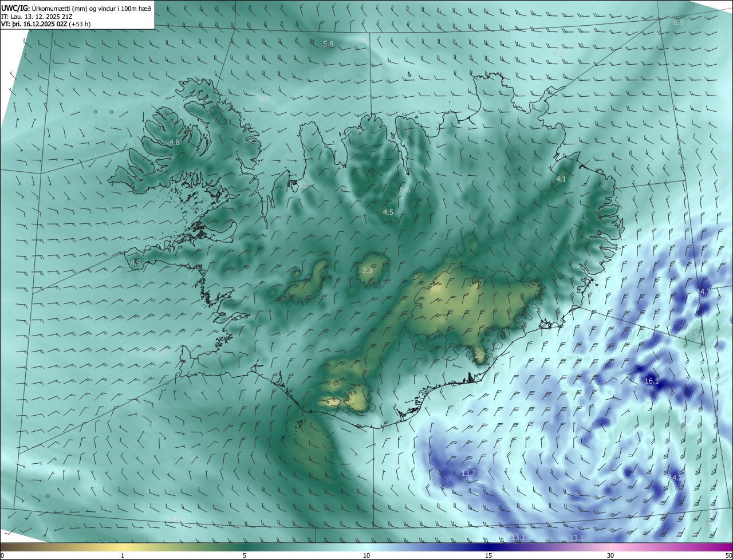This screenshot has width=733, height=560.
Task: Pick the pale cyan colorbar section above tick 10
Action: pyautogui.click(x=366, y=547)
